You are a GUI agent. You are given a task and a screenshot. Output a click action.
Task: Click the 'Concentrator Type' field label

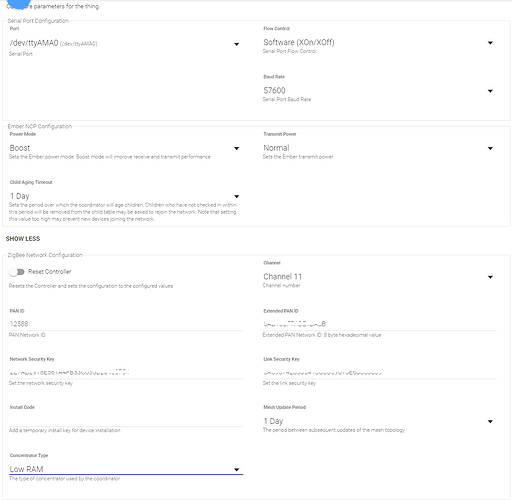pyautogui.click(x=29, y=455)
